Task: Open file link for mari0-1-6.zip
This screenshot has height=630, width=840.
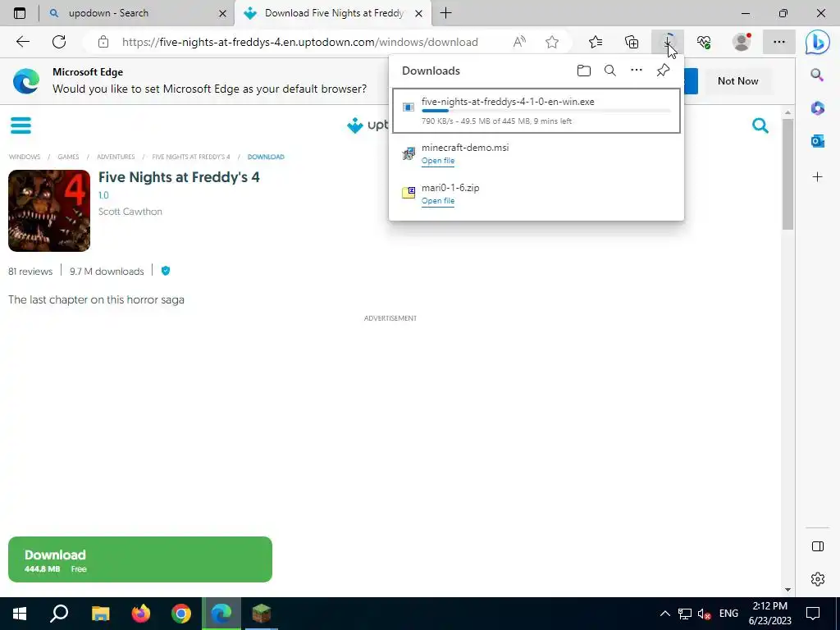Action: [x=438, y=201]
